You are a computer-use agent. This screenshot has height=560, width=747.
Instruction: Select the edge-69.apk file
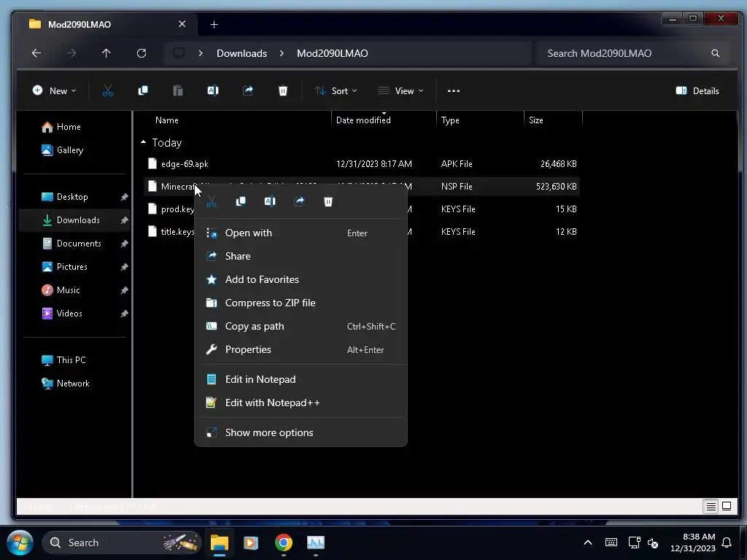tap(361, 164)
